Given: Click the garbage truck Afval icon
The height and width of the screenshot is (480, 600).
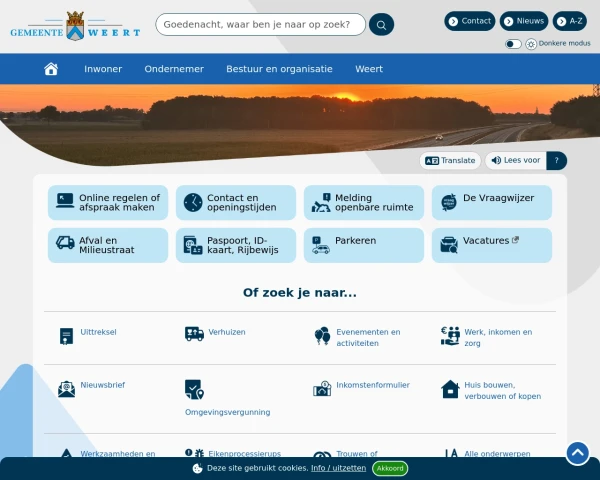Looking at the screenshot, I should click(x=65, y=243).
